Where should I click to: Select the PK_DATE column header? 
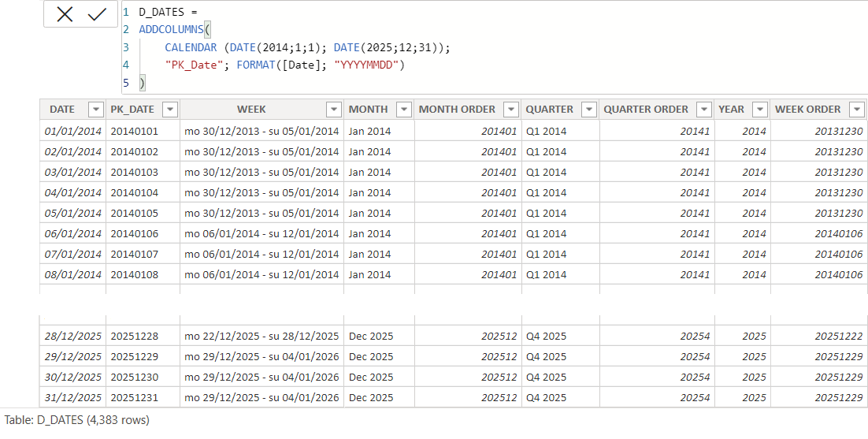(132, 110)
